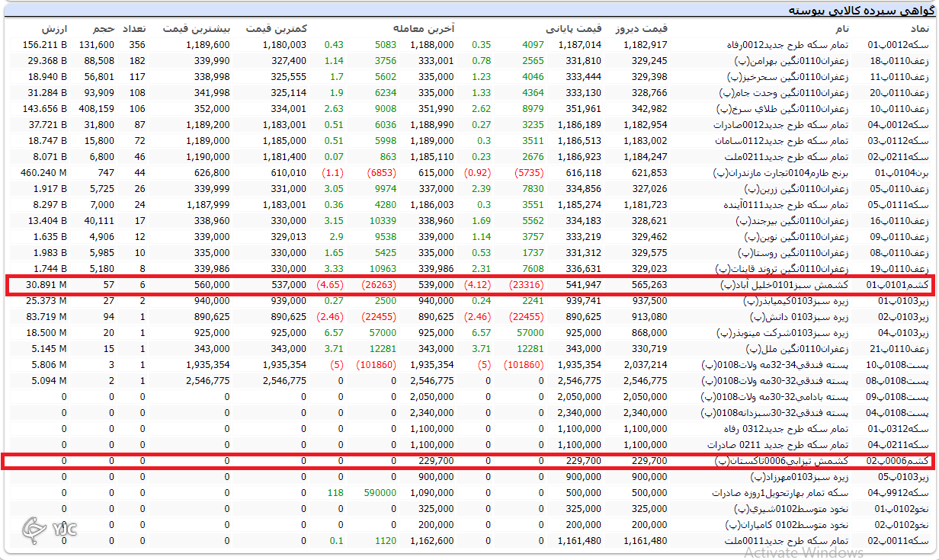Screen dimensions: 939x560
Task: Open symbol پست0108پ09
Action: 898,397
